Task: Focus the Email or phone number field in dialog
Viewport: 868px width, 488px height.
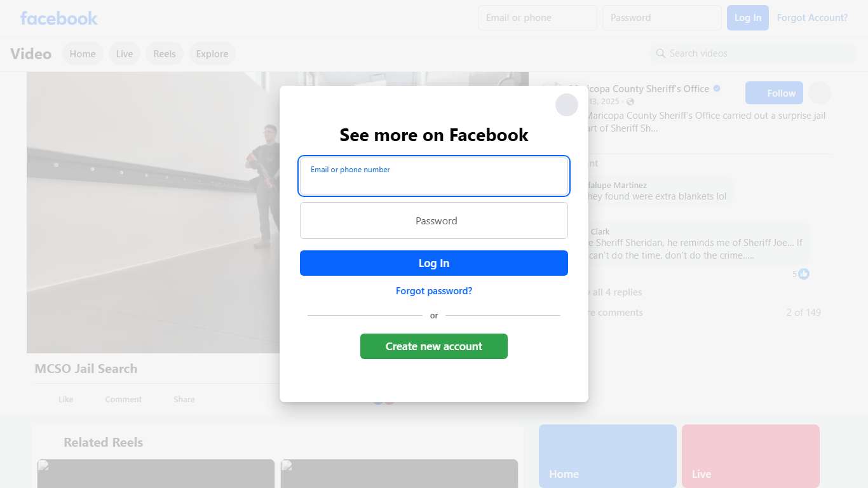Action: point(434,176)
